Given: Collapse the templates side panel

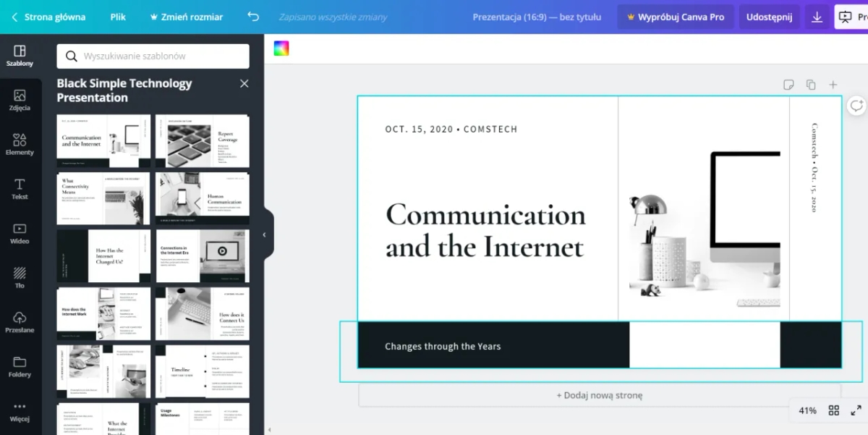Looking at the screenshot, I should [265, 235].
